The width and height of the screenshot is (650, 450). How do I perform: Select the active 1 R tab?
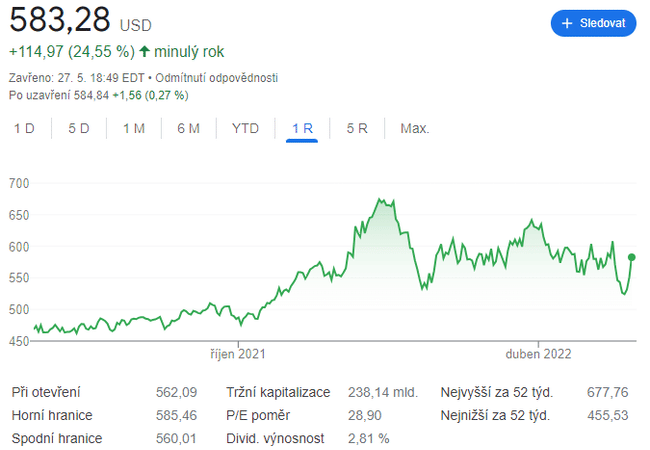tap(302, 128)
